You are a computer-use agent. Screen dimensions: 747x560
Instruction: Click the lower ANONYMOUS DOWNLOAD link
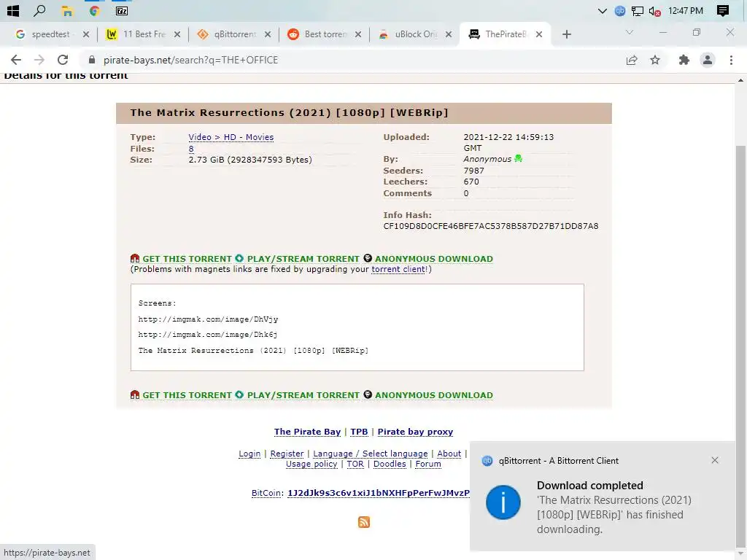pos(433,395)
